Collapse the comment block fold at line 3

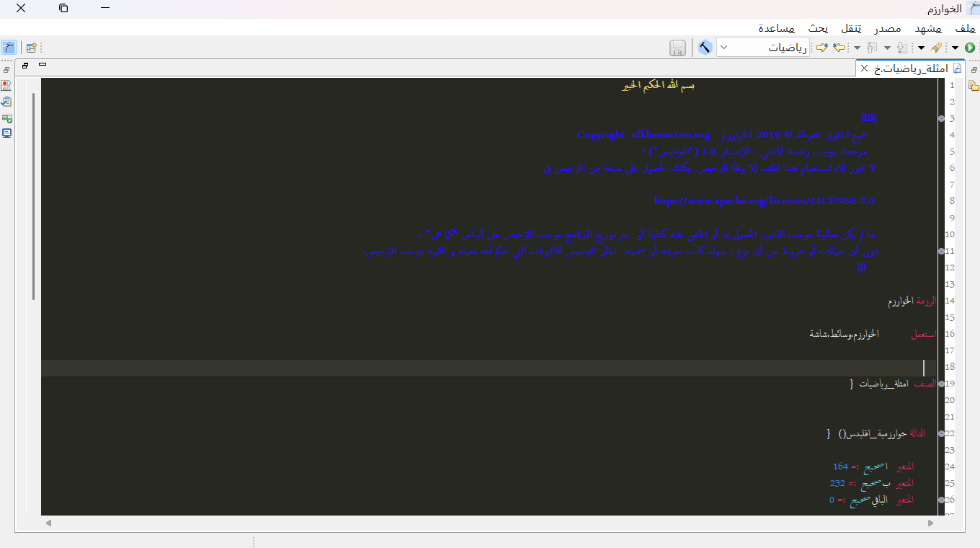[941, 118]
